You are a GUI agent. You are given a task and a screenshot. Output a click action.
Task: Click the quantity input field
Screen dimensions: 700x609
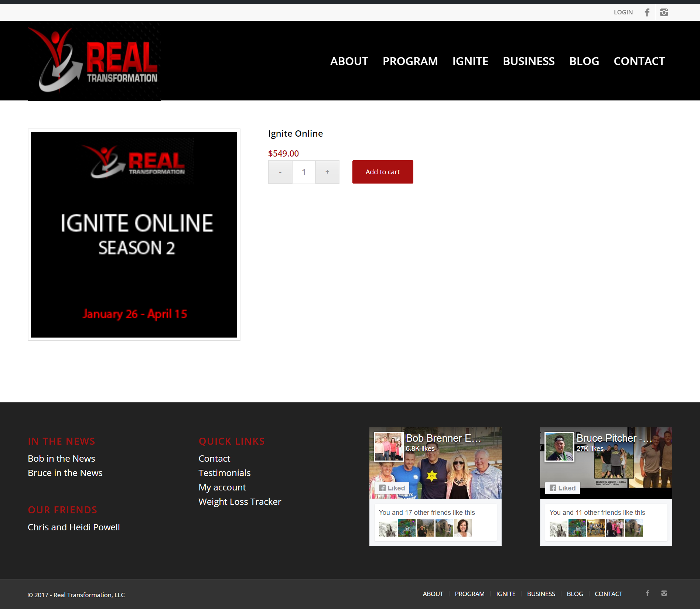click(x=304, y=172)
